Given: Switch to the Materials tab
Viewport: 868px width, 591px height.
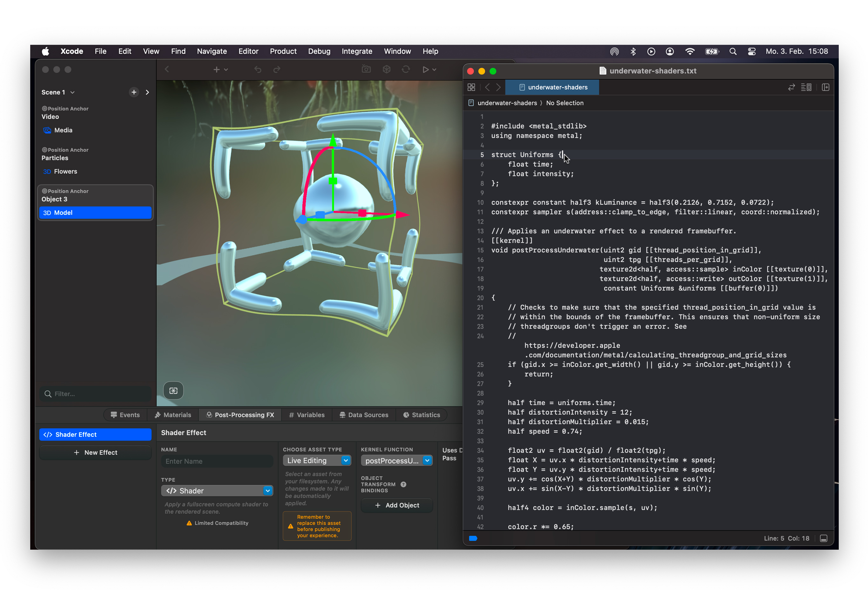Looking at the screenshot, I should [173, 415].
